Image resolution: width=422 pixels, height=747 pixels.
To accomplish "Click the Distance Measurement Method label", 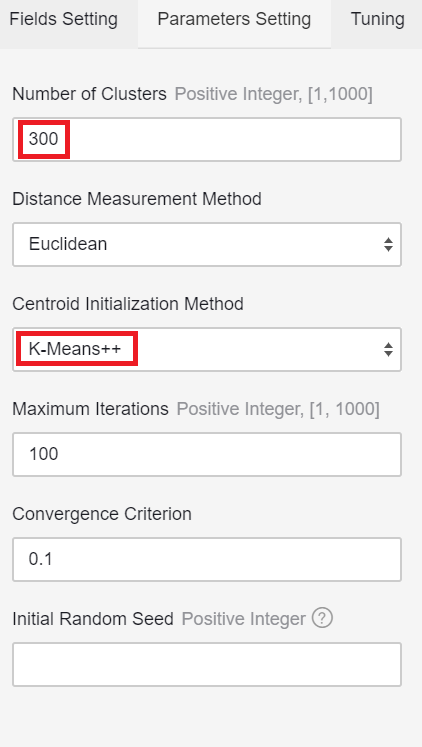I will point(137,199).
